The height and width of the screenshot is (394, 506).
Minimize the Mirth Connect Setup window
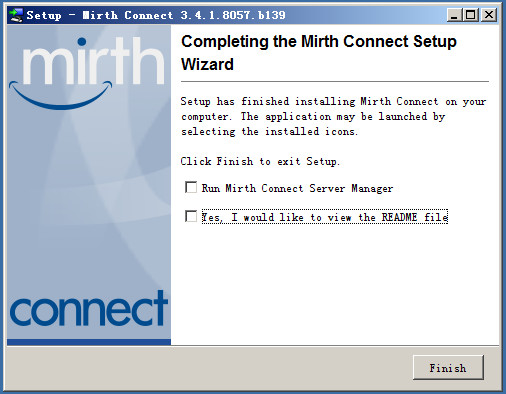tap(454, 15)
